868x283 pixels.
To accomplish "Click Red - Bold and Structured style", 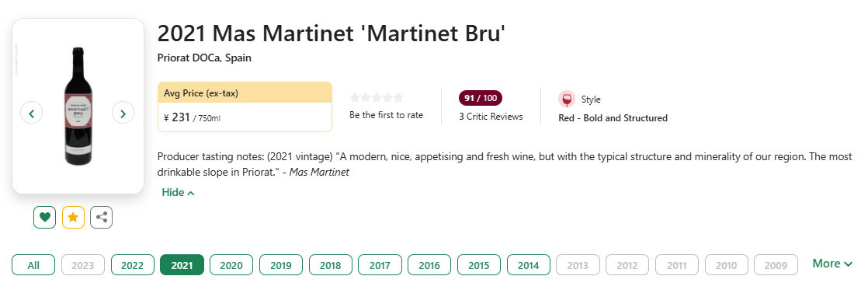I will [x=613, y=118].
